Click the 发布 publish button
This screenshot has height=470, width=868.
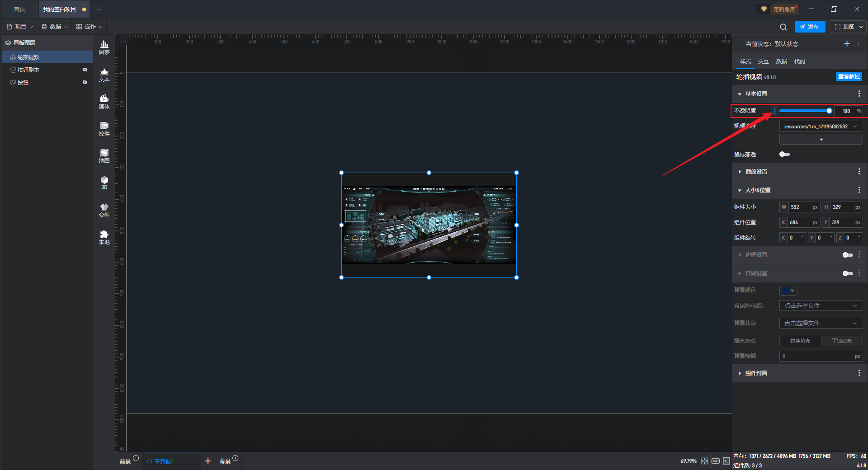tap(810, 27)
